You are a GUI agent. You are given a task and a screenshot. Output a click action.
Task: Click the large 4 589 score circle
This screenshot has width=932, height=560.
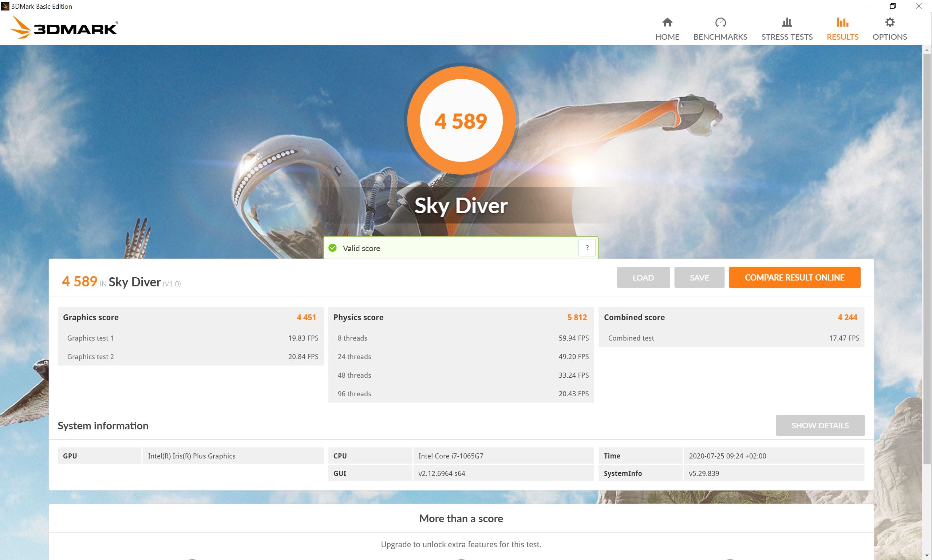tap(461, 121)
